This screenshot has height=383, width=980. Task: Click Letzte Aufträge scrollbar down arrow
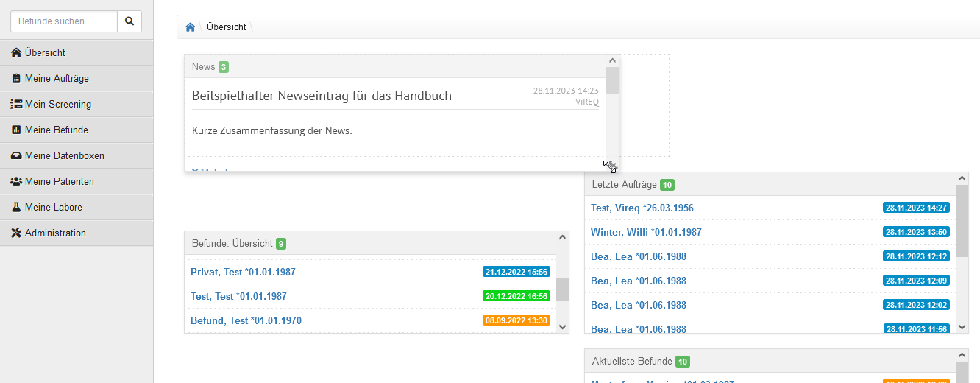click(962, 326)
